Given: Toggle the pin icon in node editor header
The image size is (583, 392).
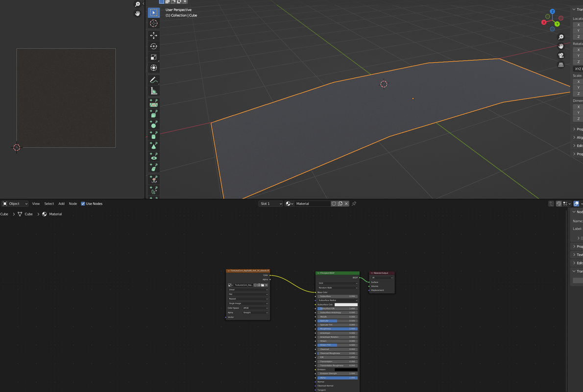Looking at the screenshot, I should tap(354, 203).
